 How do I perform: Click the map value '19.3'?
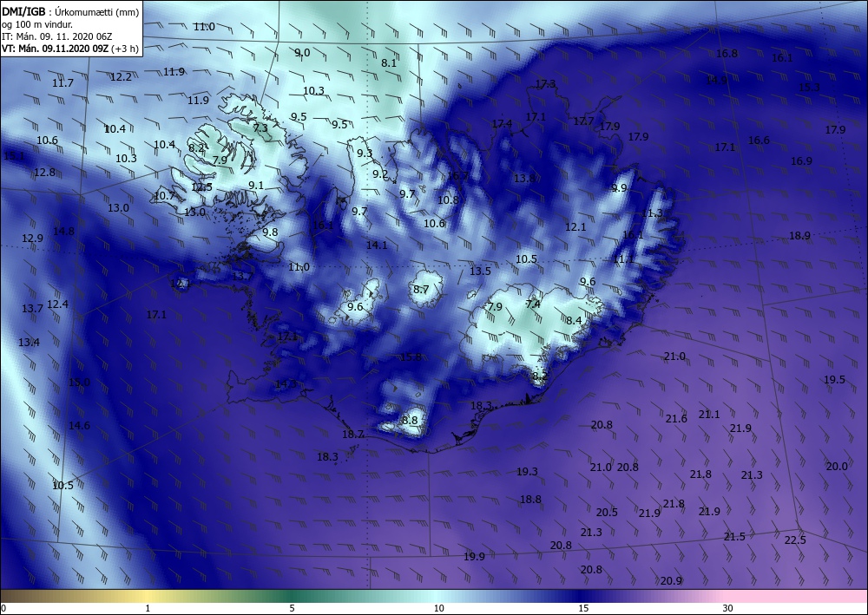pyautogui.click(x=527, y=472)
